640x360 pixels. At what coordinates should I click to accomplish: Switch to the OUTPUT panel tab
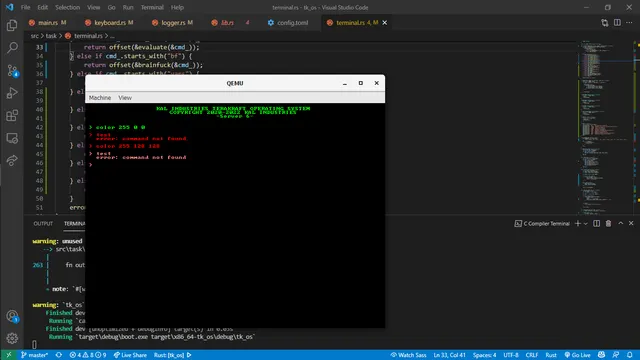point(43,224)
